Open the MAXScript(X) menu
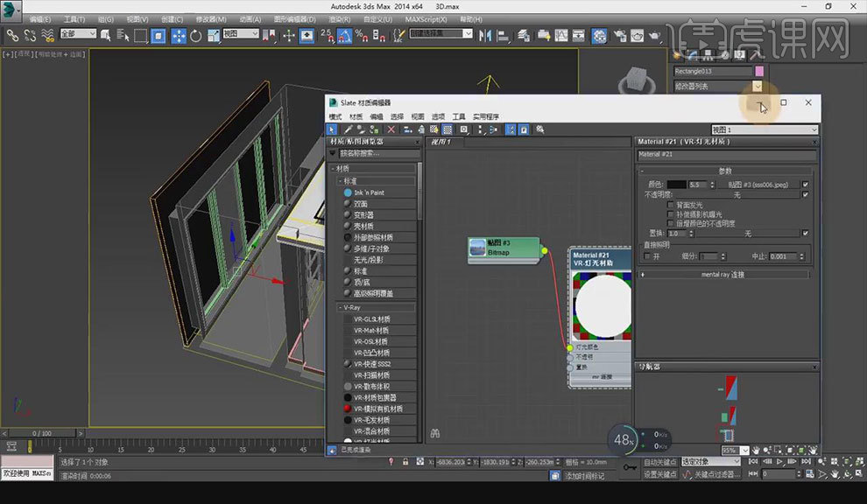 (426, 19)
